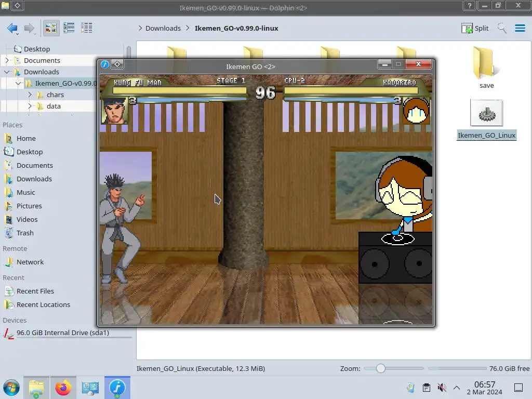This screenshot has width=532, height=399.
Task: Switch to Dolphin in taskbar
Action: coord(36,388)
